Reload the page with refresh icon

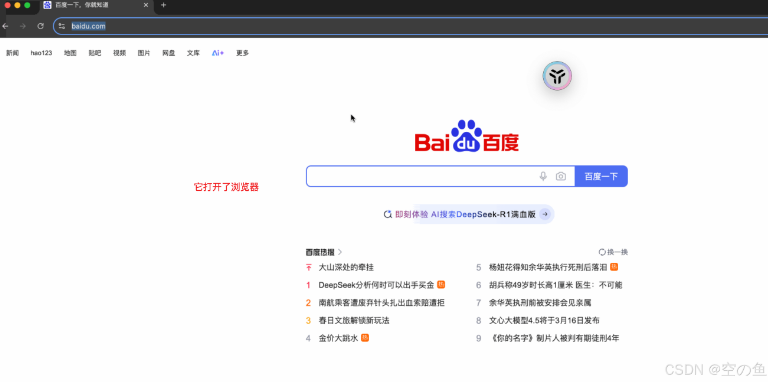click(41, 26)
